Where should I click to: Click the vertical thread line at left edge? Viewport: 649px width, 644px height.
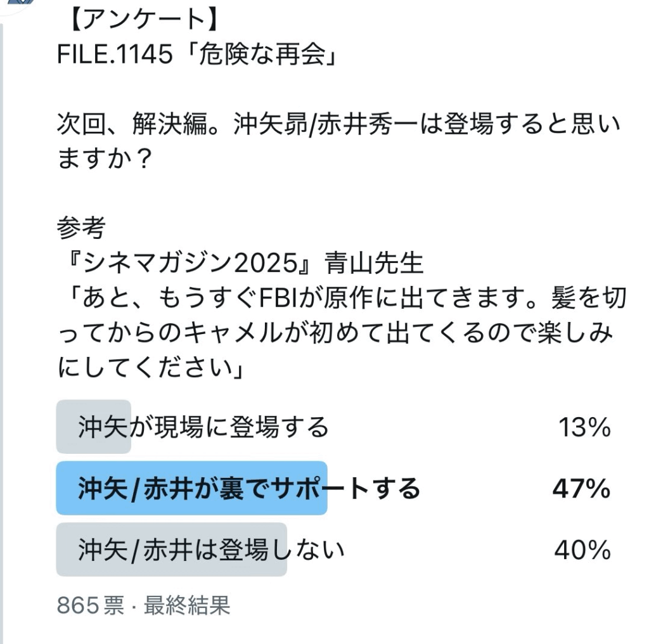[2, 331]
